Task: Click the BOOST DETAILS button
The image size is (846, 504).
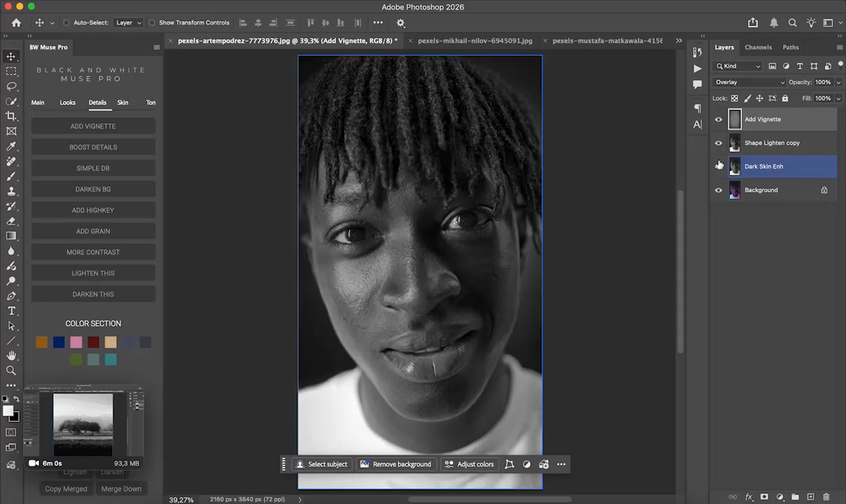Action: (93, 148)
